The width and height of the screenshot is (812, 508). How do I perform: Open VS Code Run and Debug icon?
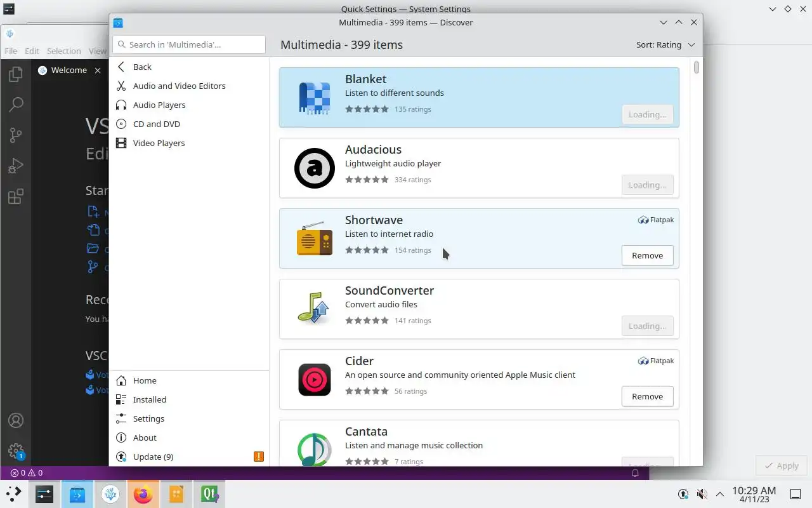pos(16,166)
